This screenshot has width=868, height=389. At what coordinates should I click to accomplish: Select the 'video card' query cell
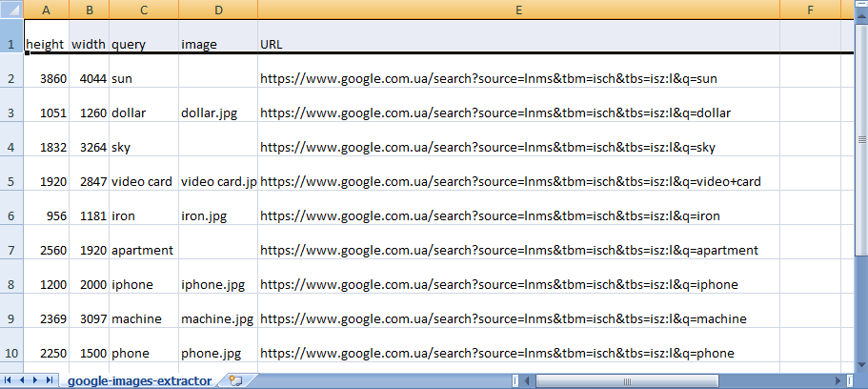tap(144, 174)
